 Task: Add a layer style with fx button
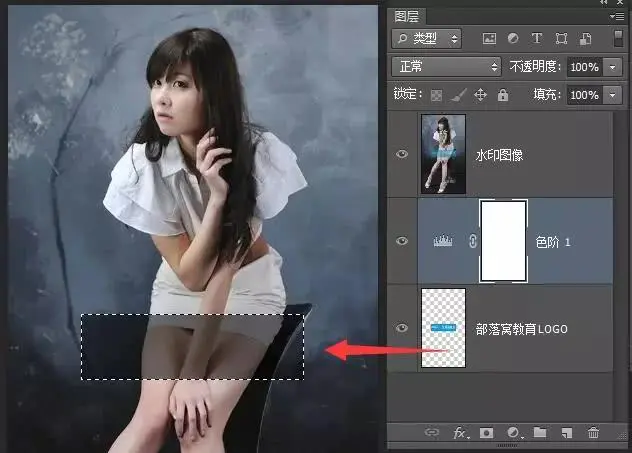coord(460,433)
